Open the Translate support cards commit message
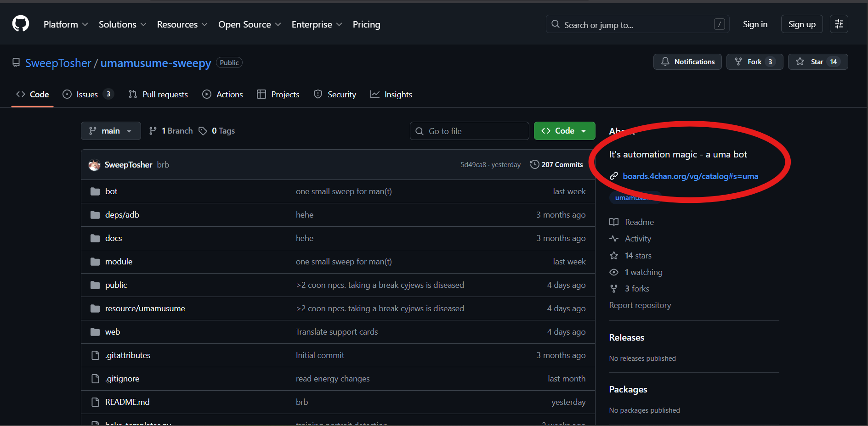The height and width of the screenshot is (426, 868). click(x=337, y=332)
